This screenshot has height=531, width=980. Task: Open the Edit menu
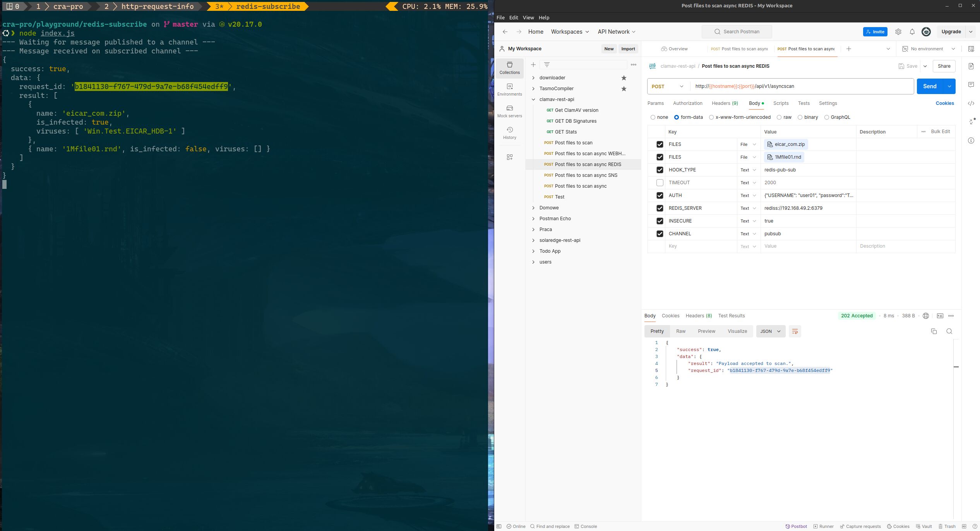point(514,17)
